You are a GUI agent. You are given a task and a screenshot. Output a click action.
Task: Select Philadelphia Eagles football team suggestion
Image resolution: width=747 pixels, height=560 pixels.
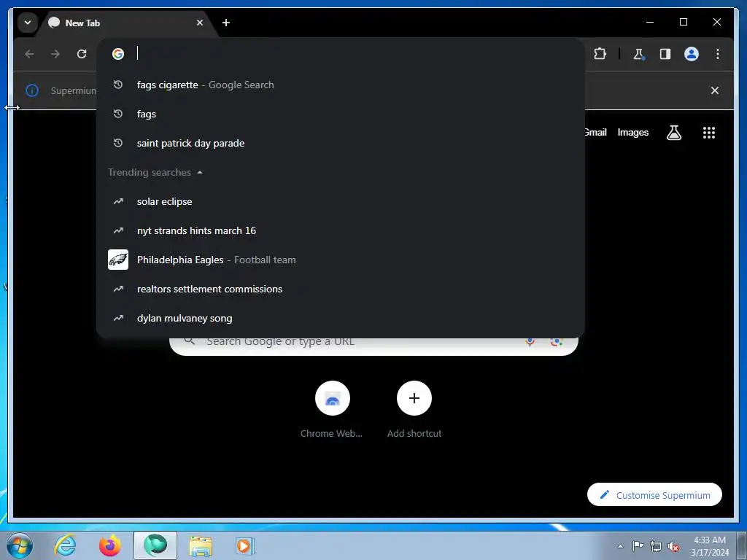pos(341,260)
